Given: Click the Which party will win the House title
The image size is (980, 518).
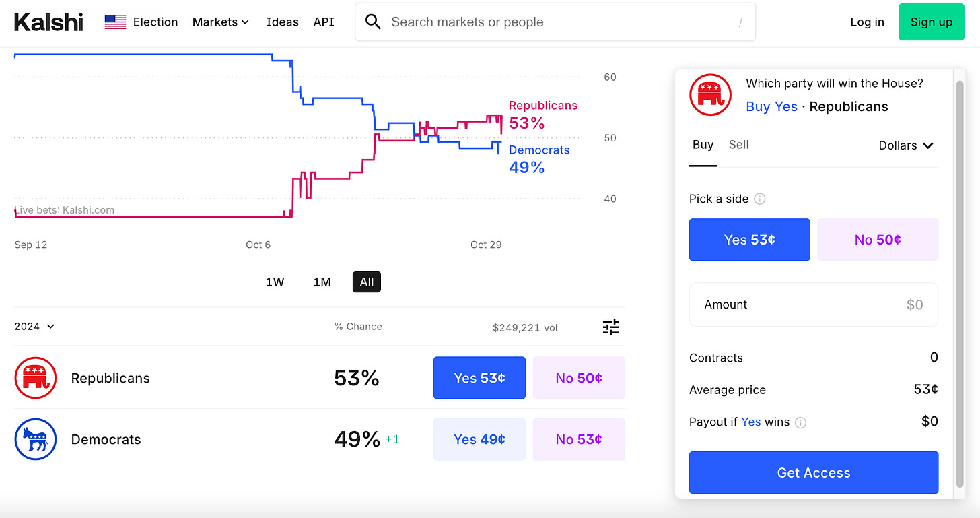Looking at the screenshot, I should [835, 84].
